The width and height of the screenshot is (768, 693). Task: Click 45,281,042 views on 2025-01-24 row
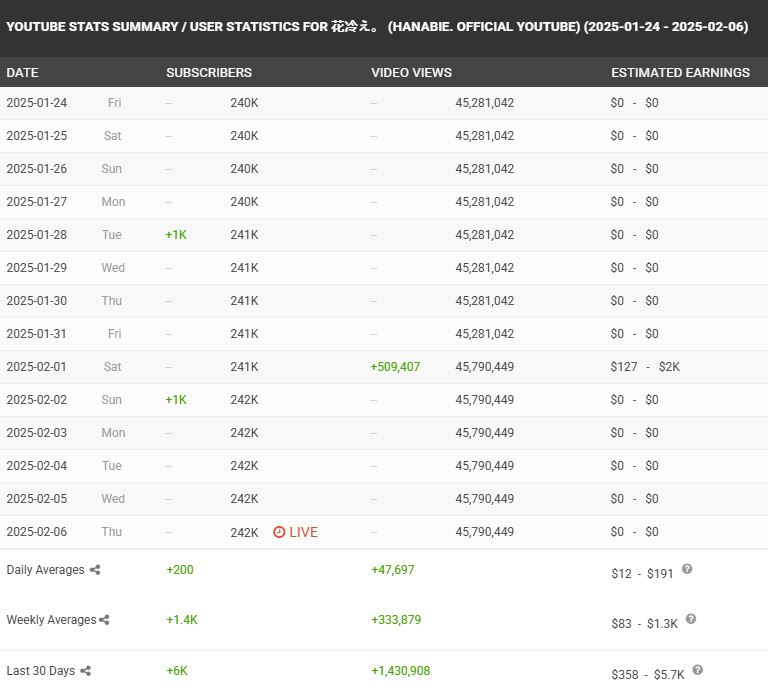click(x=485, y=103)
